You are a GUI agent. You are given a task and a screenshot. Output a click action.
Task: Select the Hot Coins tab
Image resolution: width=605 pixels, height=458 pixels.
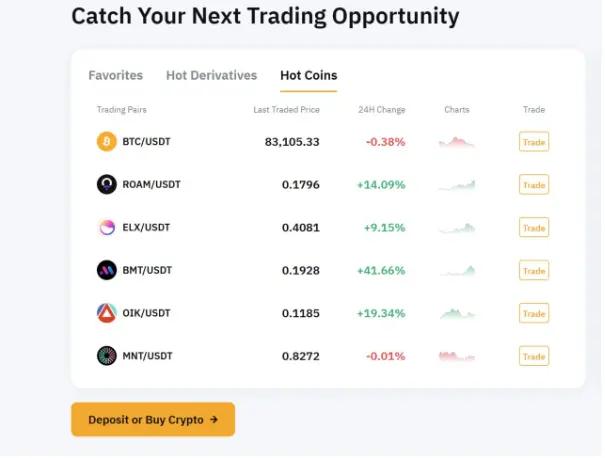[309, 75]
